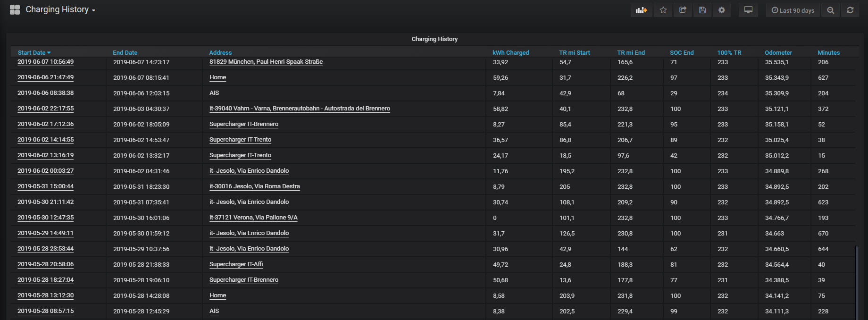This screenshot has height=320, width=868.
Task: Select kWh value 59,26 in Home row
Action: [501, 78]
